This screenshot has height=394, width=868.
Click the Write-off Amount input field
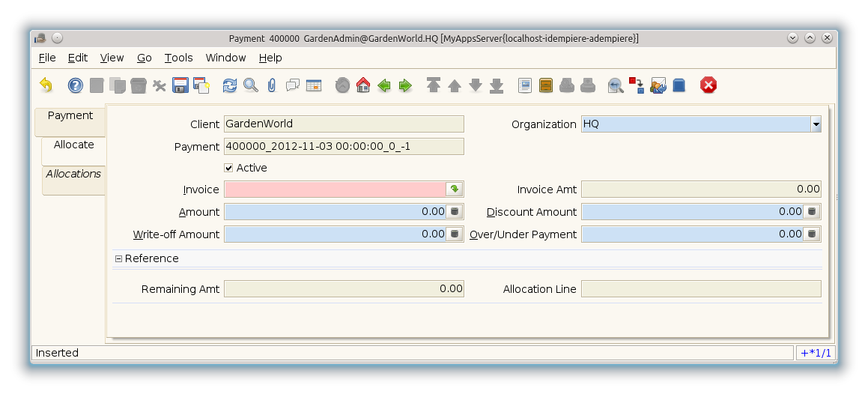tap(335, 234)
